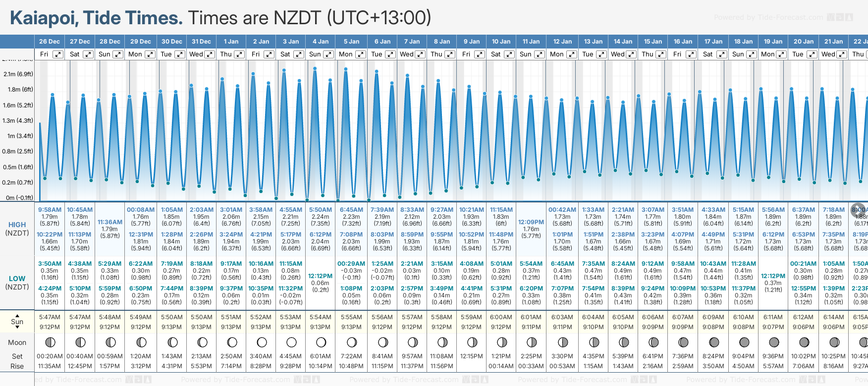Open expanded view for Mon 5 Jan
The height and width of the screenshot is (386, 868).
360,54
